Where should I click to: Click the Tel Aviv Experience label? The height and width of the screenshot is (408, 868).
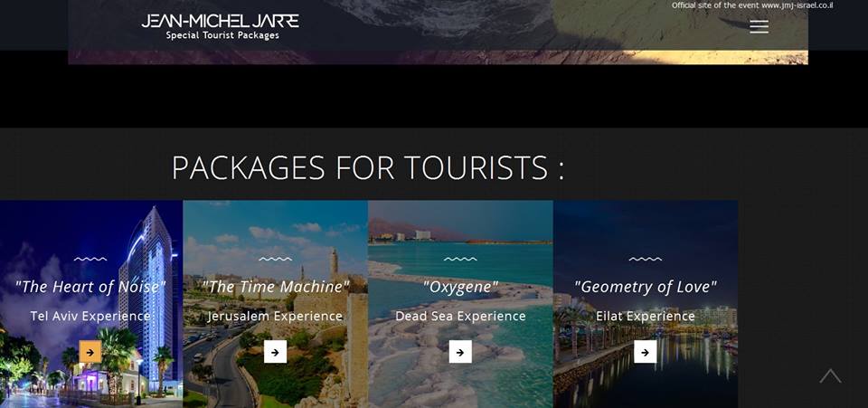click(90, 316)
